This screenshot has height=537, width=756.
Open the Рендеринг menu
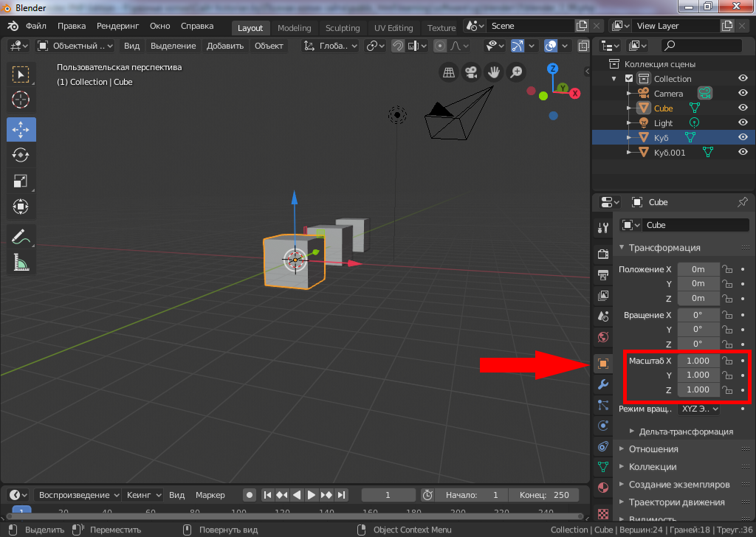117,26
